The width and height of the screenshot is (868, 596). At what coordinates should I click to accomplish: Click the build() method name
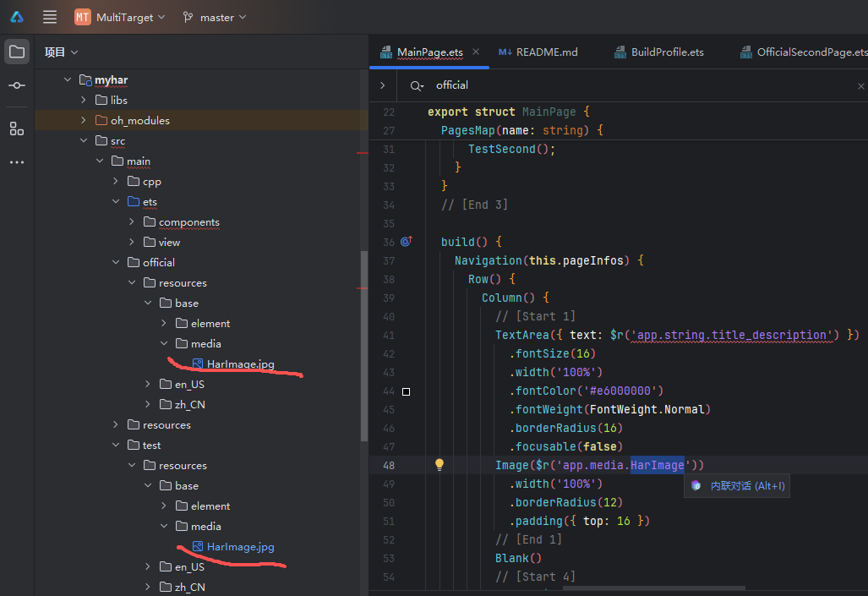pos(458,242)
